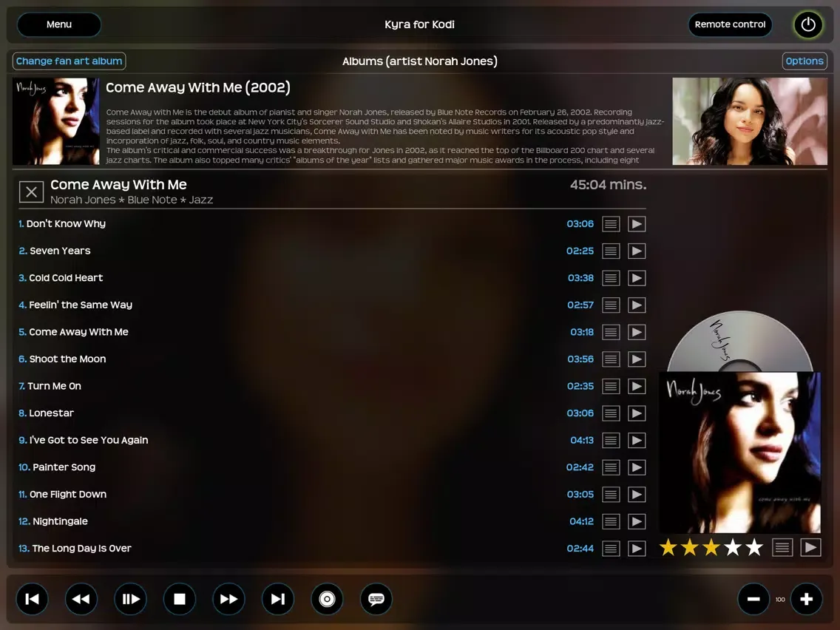Screen dimensions: 840x630
Task: Play track Shoot the Moon
Action: tap(637, 359)
